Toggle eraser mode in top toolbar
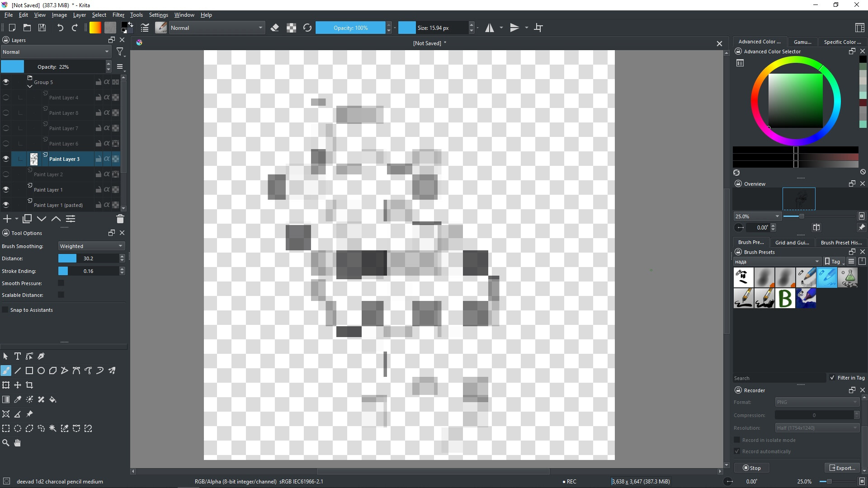868x488 pixels. point(274,28)
